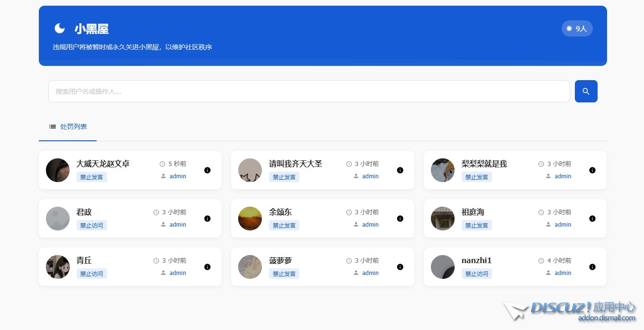
Task: Open 梨梨梨就是我 avatar thumbnail
Action: 443,170
